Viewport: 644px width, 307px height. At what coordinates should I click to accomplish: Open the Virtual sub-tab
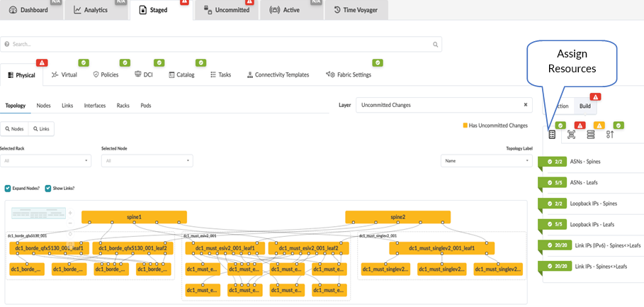pos(64,74)
